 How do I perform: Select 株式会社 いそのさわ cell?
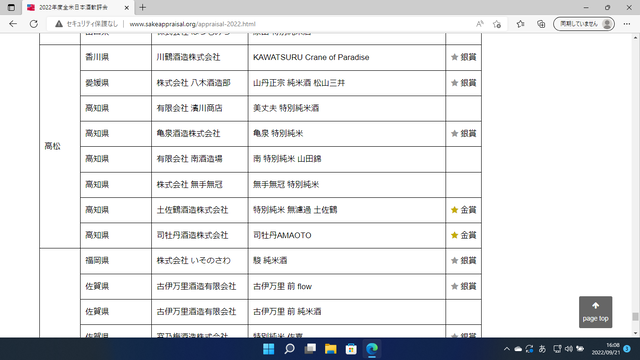click(x=200, y=261)
